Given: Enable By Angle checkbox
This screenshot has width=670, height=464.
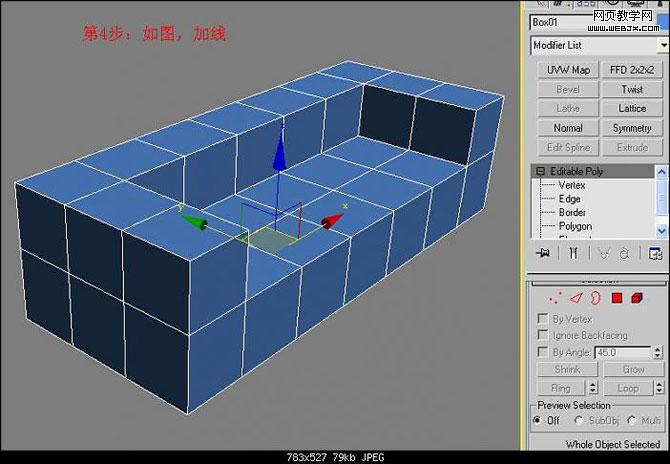Looking at the screenshot, I should point(543,352).
